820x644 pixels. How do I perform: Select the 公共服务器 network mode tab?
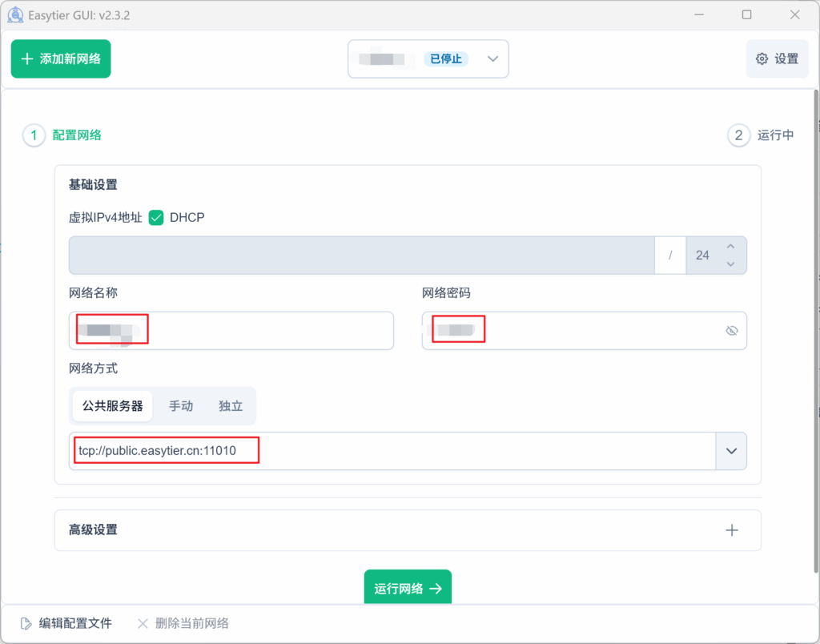pyautogui.click(x=112, y=406)
